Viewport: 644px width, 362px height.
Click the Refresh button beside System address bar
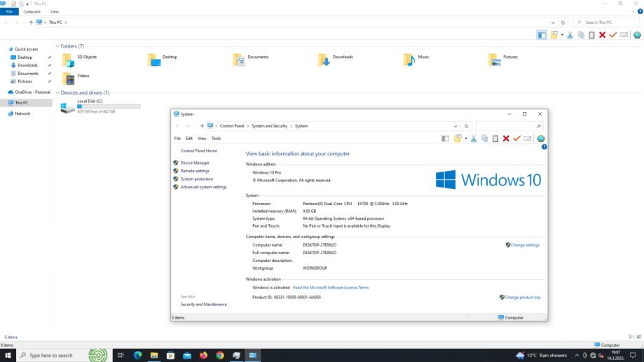click(x=467, y=126)
